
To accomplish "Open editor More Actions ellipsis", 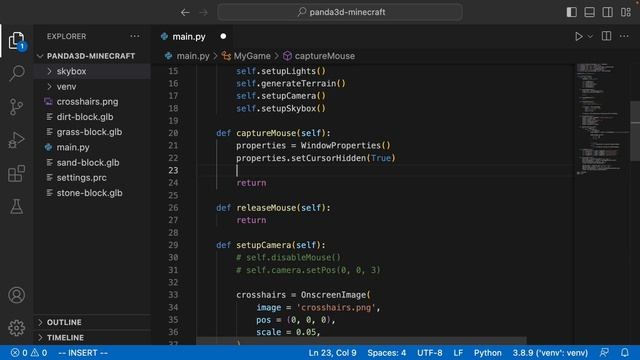I will tap(624, 36).
